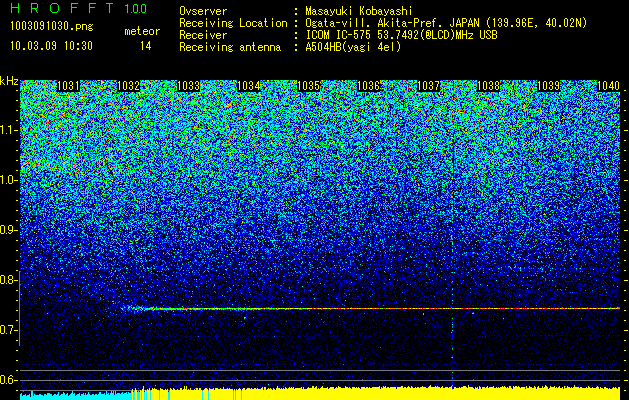Click the meteor label

[142, 31]
